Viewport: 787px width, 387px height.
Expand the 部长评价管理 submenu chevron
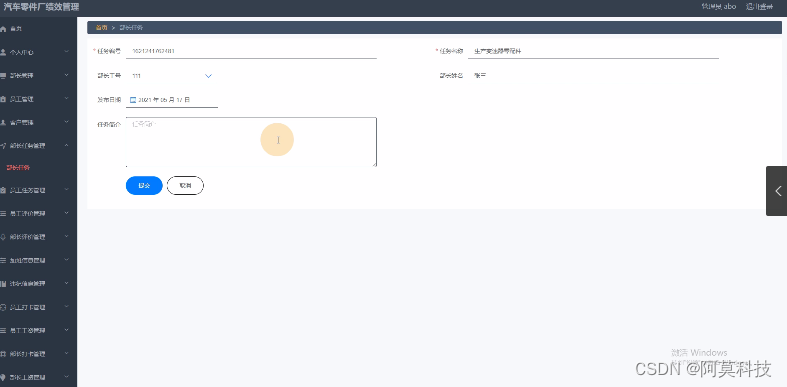pos(67,236)
